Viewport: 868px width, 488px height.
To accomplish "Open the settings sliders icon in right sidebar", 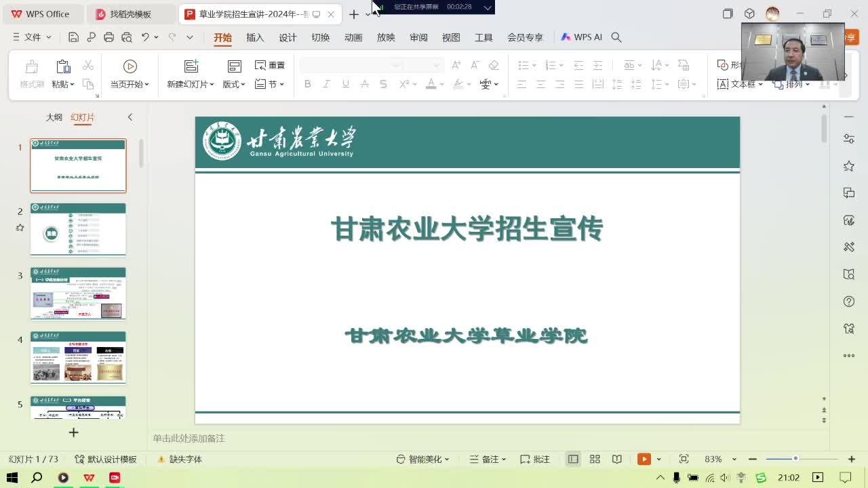I will point(849,139).
